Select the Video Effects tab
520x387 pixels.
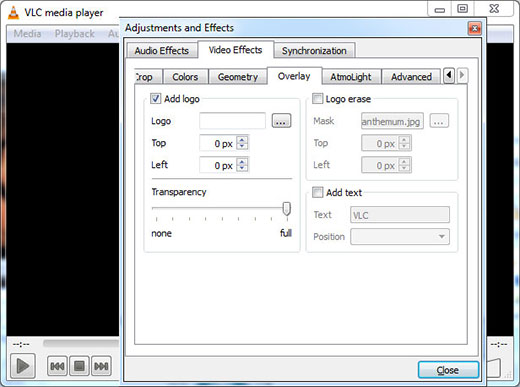coord(236,50)
